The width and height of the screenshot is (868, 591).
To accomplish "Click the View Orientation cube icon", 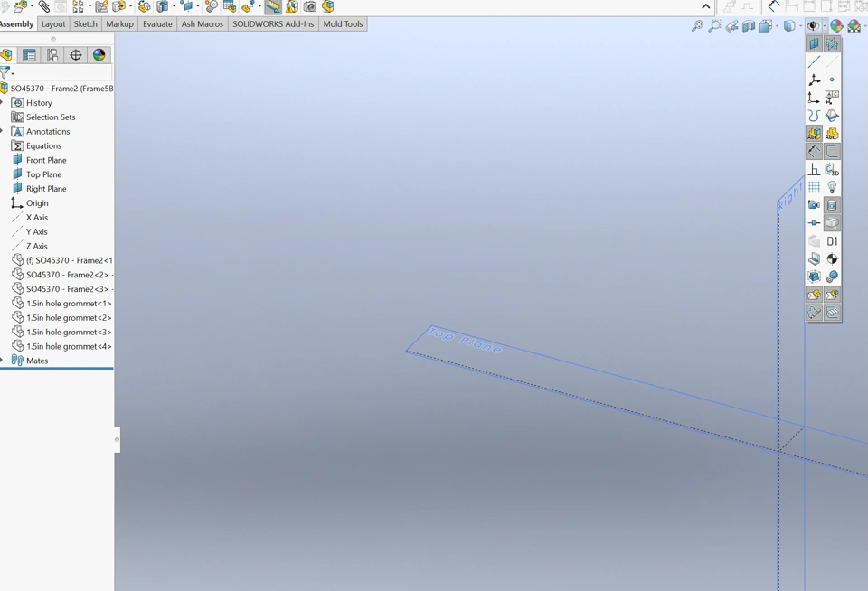I will [766, 25].
